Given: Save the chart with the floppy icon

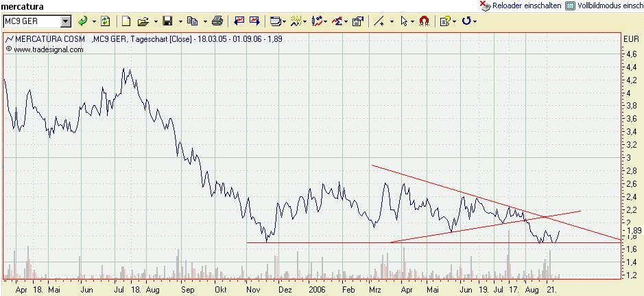Looking at the screenshot, I should (x=167, y=21).
